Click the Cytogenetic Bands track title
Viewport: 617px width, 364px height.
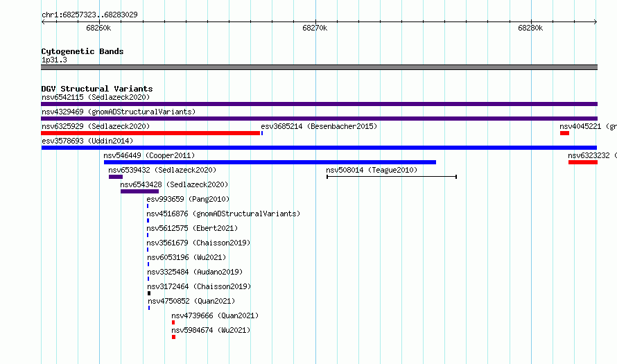coord(82,51)
